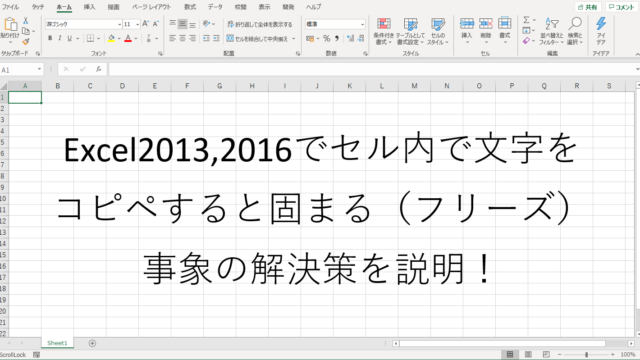
Task: Click the AutoSum sigma icon
Action: 527,20
